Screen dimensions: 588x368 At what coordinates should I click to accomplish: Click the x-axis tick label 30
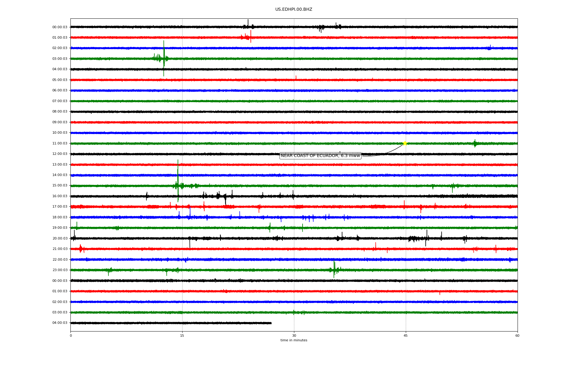pos(294,335)
